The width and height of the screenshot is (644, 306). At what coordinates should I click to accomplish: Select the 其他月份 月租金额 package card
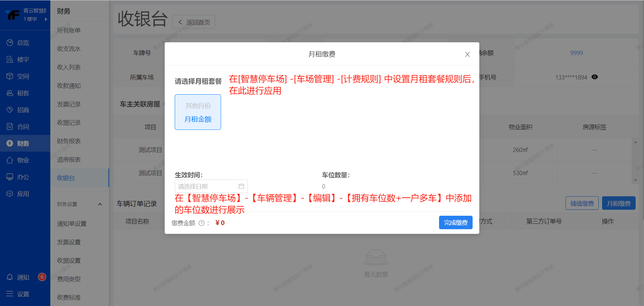coord(198,112)
